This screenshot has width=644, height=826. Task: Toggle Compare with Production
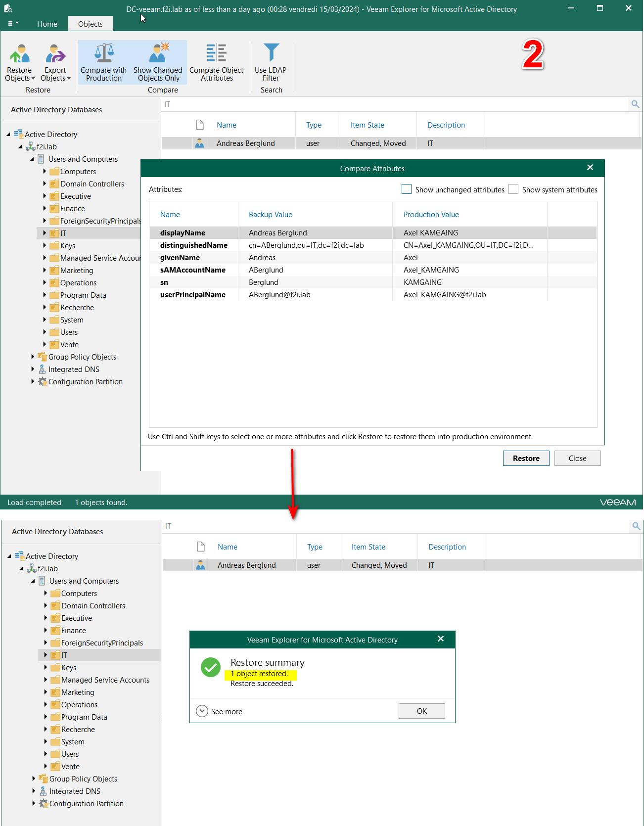104,62
